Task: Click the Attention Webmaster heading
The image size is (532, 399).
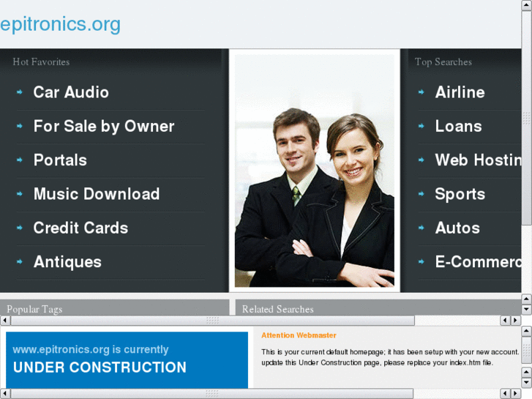Action: tap(299, 335)
